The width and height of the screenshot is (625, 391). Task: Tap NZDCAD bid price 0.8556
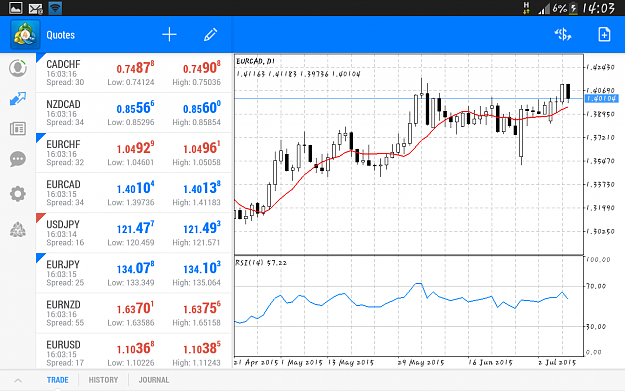[135, 108]
